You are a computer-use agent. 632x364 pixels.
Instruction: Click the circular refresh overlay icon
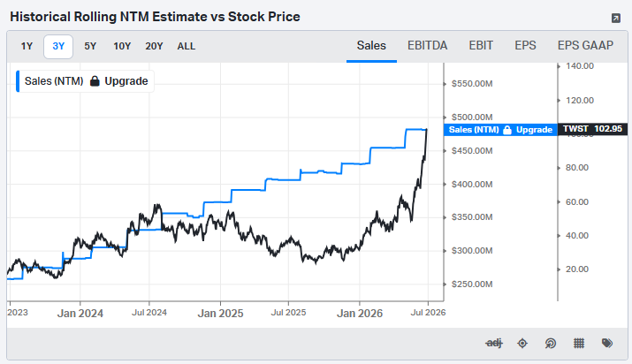pos(551,343)
